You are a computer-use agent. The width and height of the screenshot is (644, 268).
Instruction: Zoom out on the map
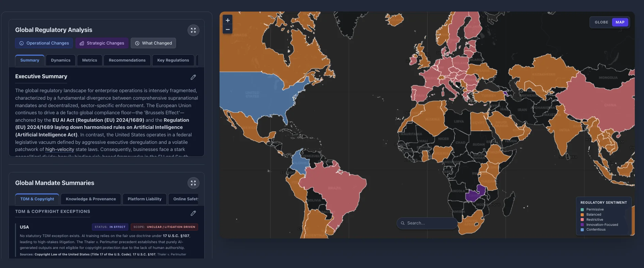coord(228,29)
